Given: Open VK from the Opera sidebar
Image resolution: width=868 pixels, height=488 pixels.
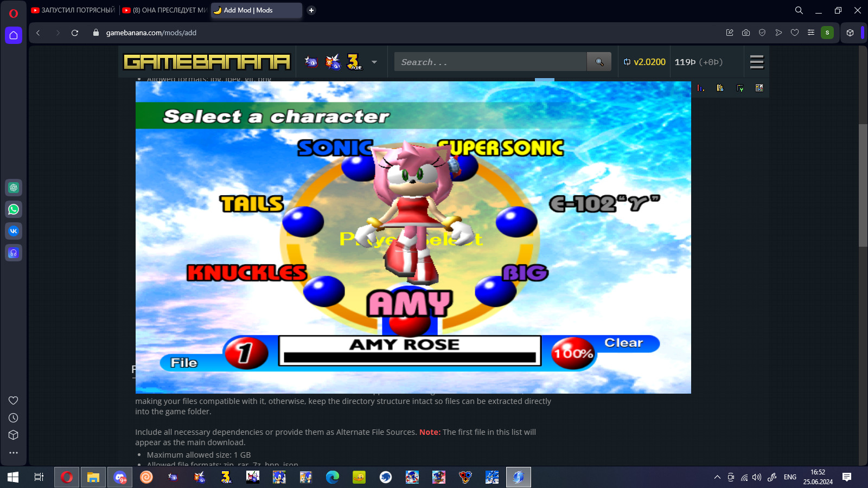Looking at the screenshot, I should (14, 231).
